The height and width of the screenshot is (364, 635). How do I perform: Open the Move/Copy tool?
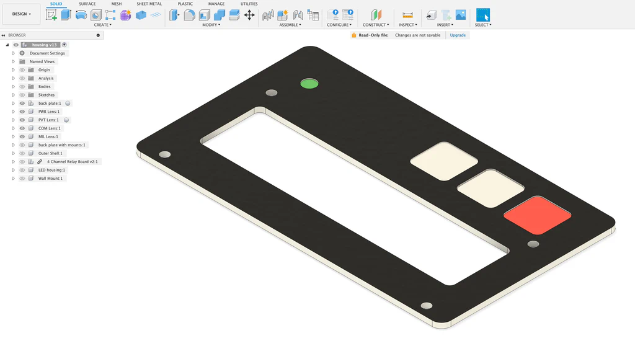coord(249,15)
